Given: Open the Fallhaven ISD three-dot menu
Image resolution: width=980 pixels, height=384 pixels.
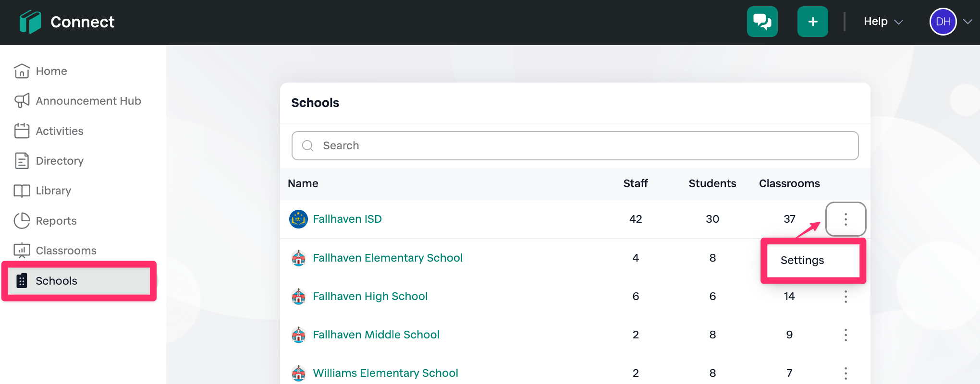Looking at the screenshot, I should (845, 219).
